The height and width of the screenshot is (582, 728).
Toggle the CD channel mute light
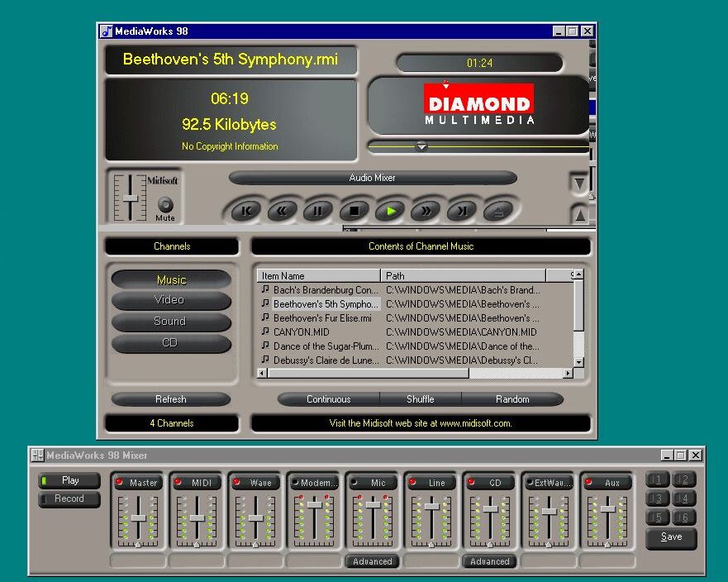pyautogui.click(x=471, y=482)
